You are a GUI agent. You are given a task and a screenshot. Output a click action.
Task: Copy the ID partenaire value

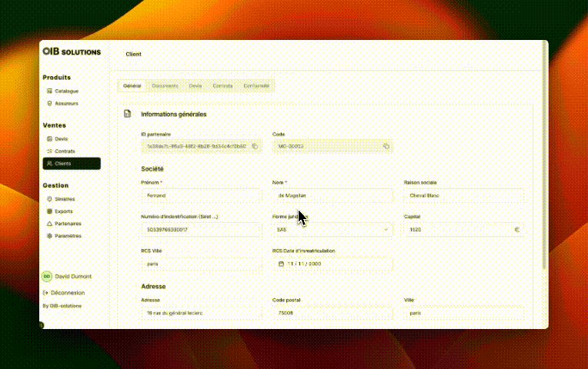point(255,145)
